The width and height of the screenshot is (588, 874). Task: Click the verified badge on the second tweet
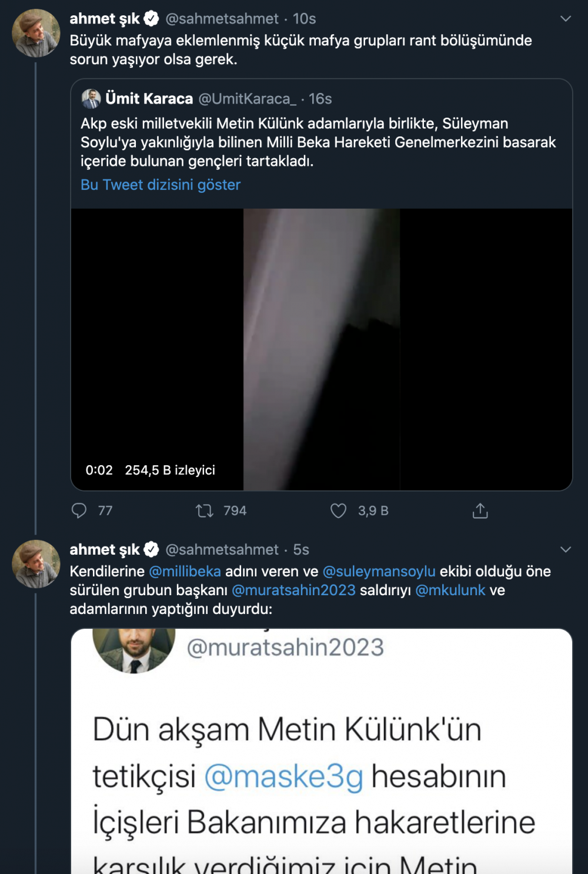[x=152, y=549]
